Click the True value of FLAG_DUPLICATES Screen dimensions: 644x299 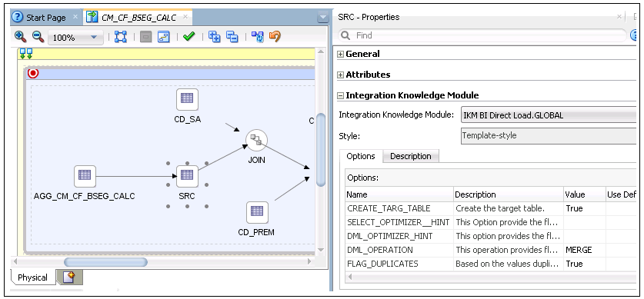tap(574, 264)
